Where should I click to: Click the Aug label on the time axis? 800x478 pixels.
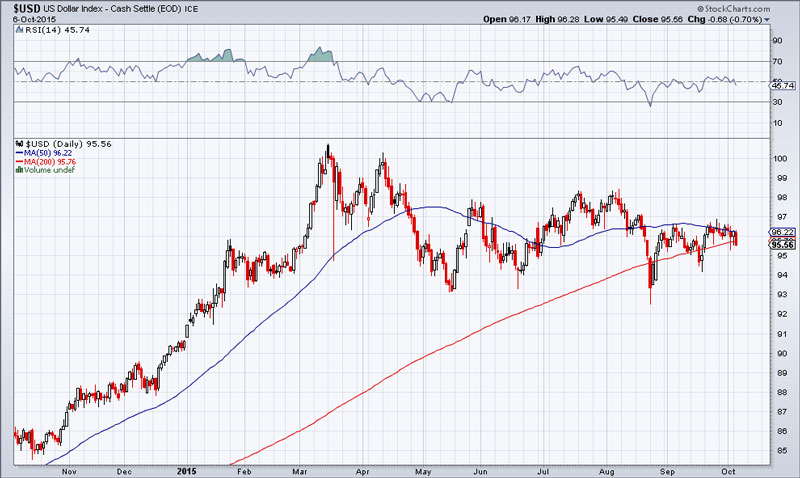pyautogui.click(x=607, y=472)
